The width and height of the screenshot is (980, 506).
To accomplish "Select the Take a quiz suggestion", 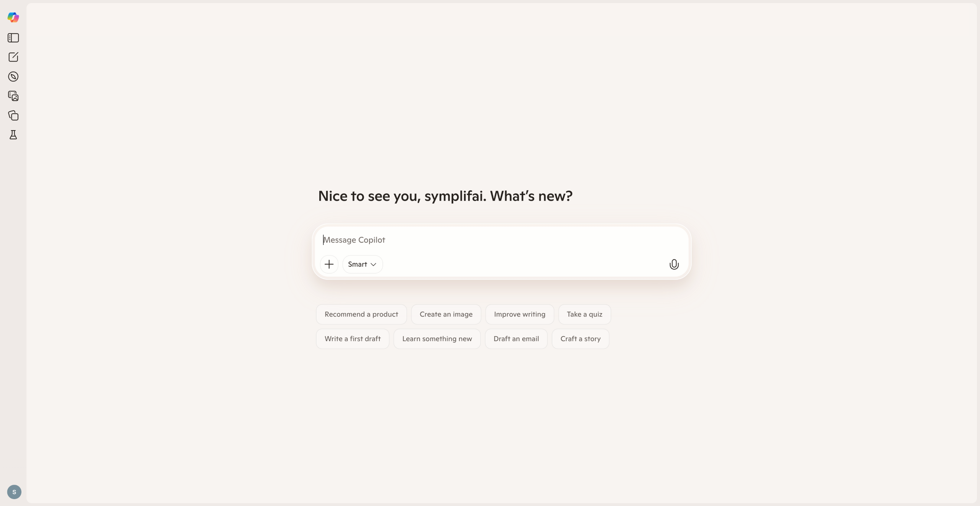I will [x=584, y=314].
